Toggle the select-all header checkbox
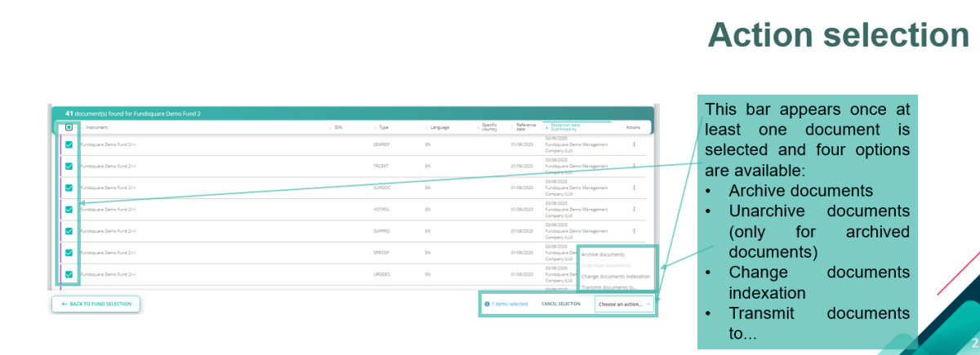The width and height of the screenshot is (980, 355). click(69, 126)
